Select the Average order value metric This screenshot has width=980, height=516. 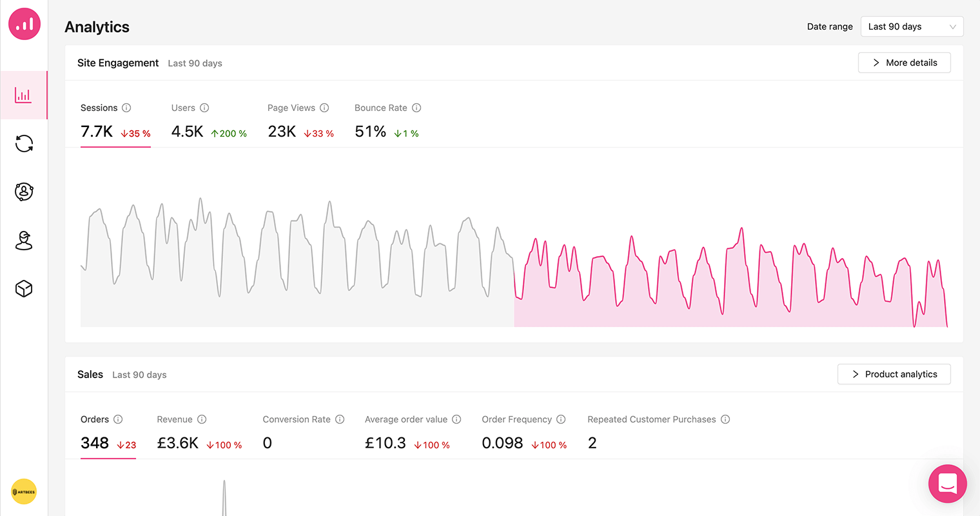point(413,433)
